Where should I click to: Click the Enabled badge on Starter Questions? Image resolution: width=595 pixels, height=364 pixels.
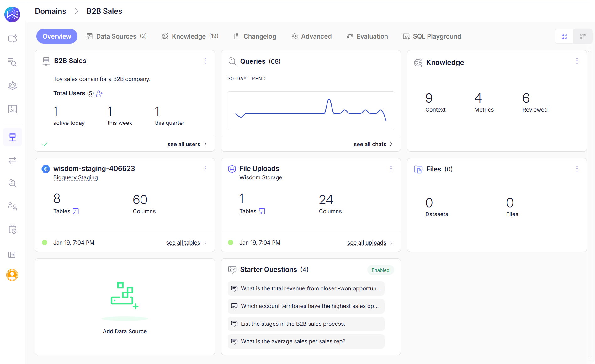pos(380,270)
